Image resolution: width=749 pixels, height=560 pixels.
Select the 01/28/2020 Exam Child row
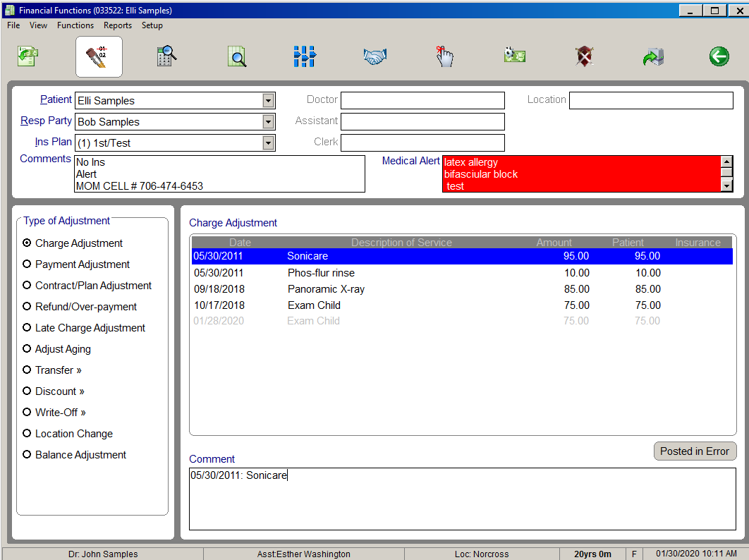coord(462,321)
